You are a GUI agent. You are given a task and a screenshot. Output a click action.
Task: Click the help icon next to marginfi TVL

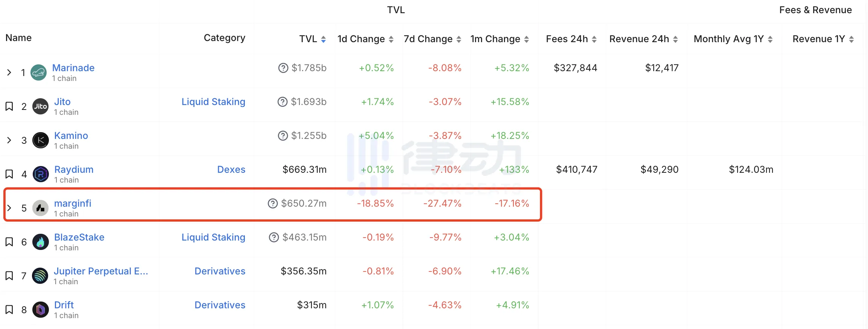[x=272, y=204]
